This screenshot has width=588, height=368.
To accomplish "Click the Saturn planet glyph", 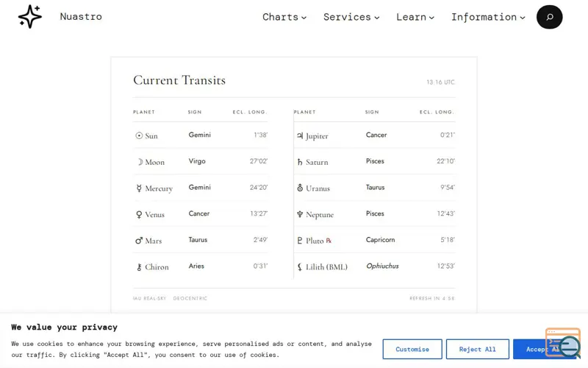I will [x=300, y=162].
